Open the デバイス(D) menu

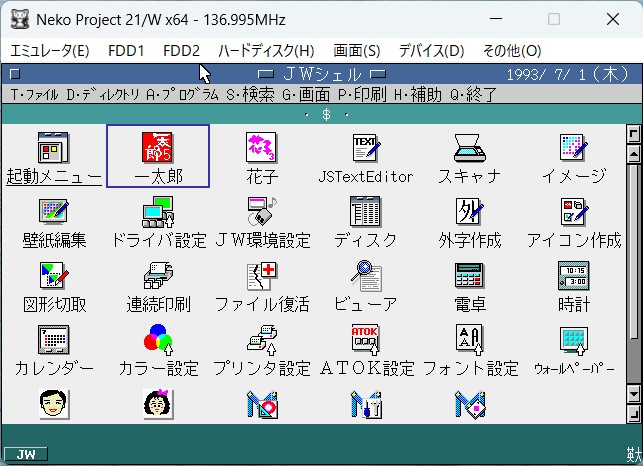click(431, 50)
